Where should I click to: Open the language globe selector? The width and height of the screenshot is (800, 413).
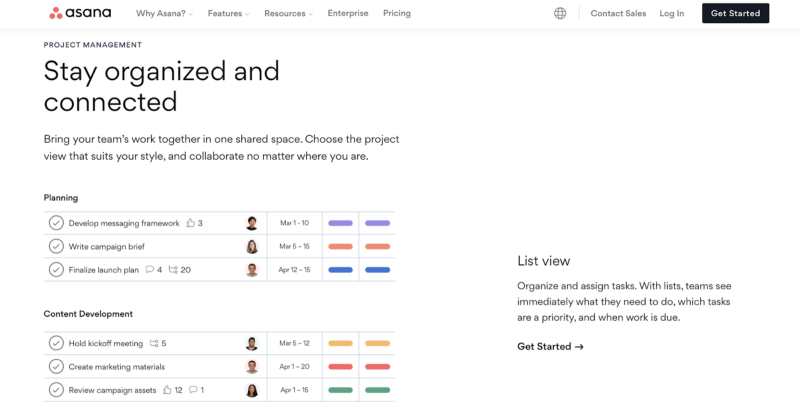[560, 13]
